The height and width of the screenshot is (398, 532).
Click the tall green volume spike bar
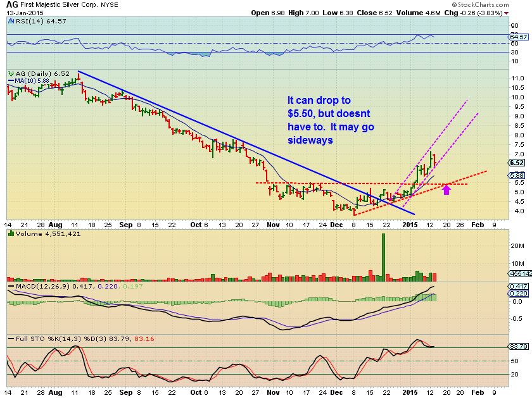point(383,258)
